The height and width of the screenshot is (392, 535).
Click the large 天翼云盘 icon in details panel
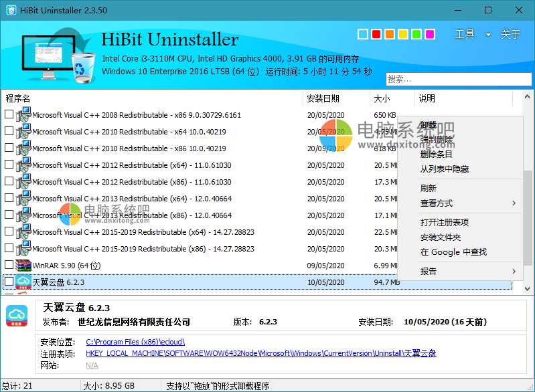coord(17,315)
